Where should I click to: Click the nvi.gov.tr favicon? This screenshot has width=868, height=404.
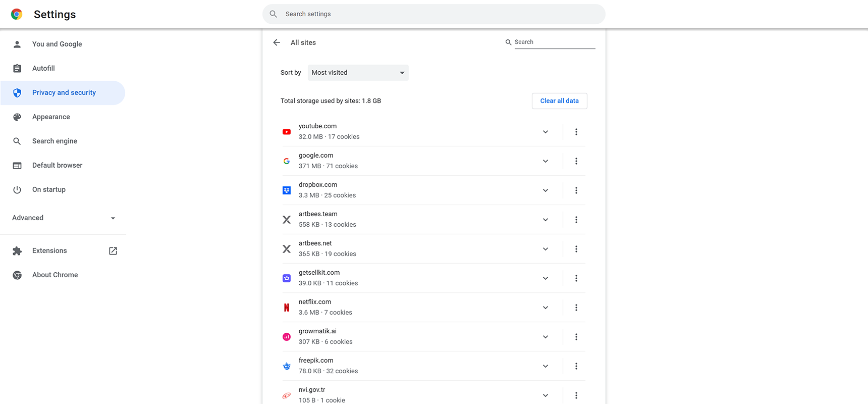(287, 395)
